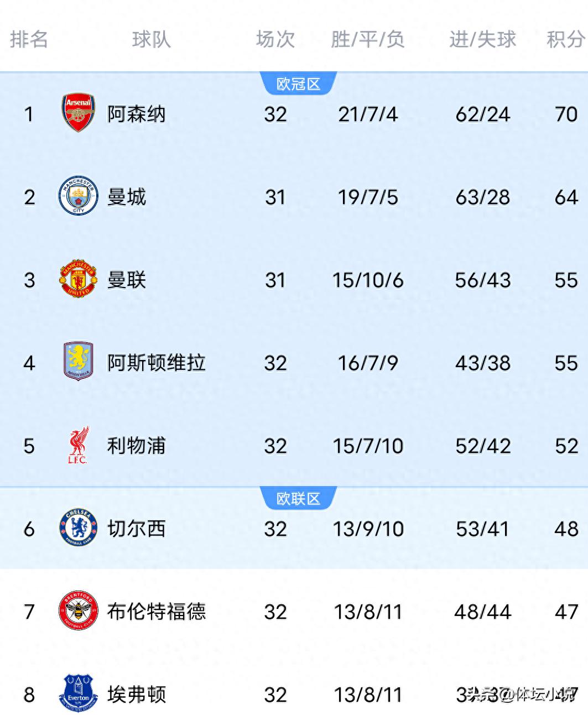588x715 pixels.
Task: Click the Everton club crest
Action: (x=78, y=693)
